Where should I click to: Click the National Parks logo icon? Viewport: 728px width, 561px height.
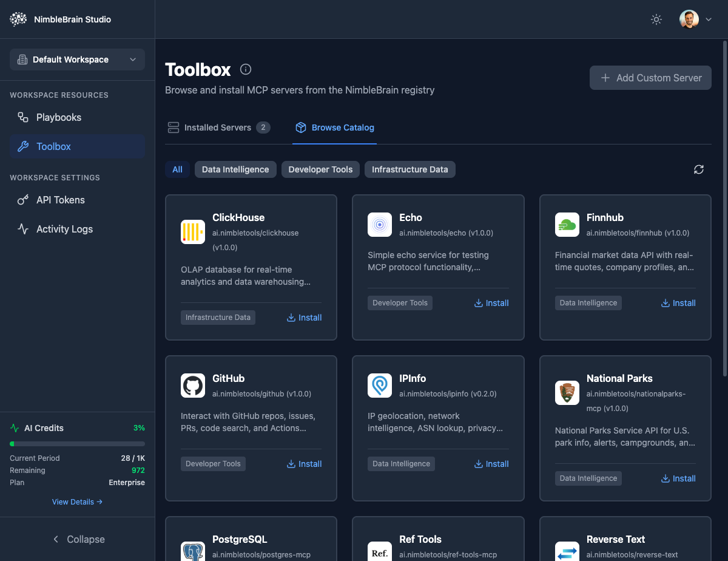tap(567, 393)
